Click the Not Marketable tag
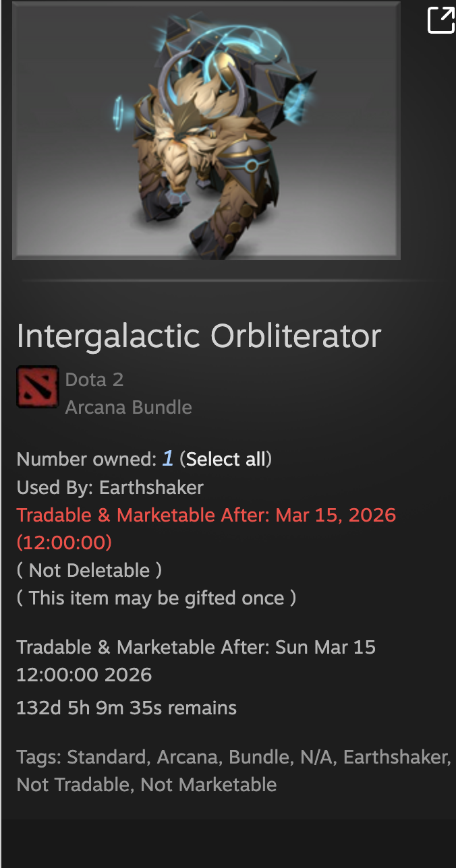Screen dimensions: 456x868 click(x=208, y=785)
